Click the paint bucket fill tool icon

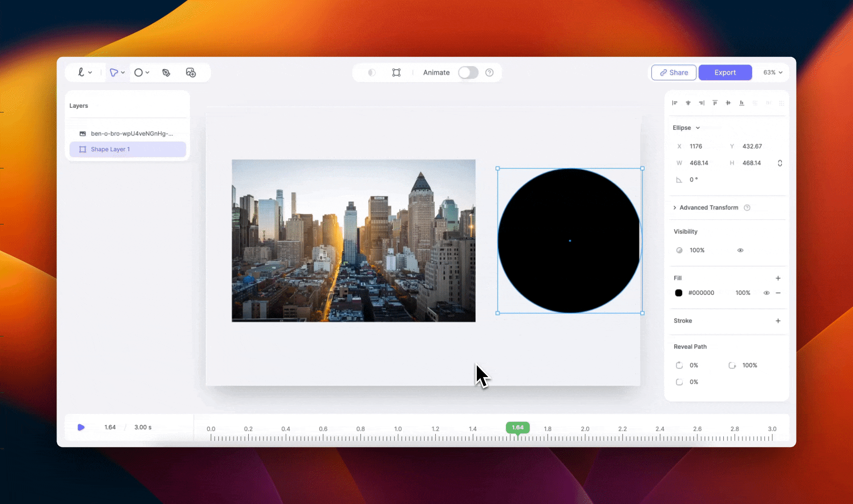point(166,72)
